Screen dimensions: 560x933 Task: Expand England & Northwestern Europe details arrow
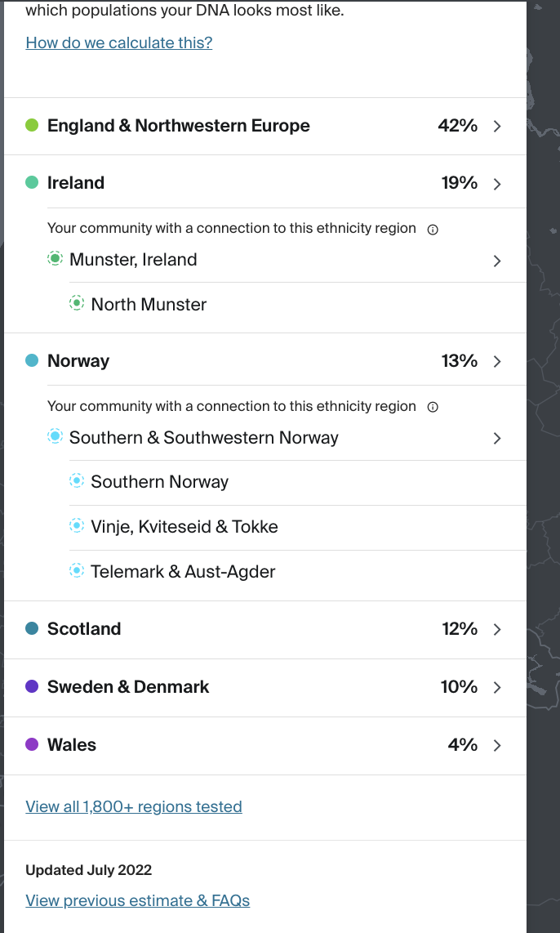pyautogui.click(x=497, y=126)
